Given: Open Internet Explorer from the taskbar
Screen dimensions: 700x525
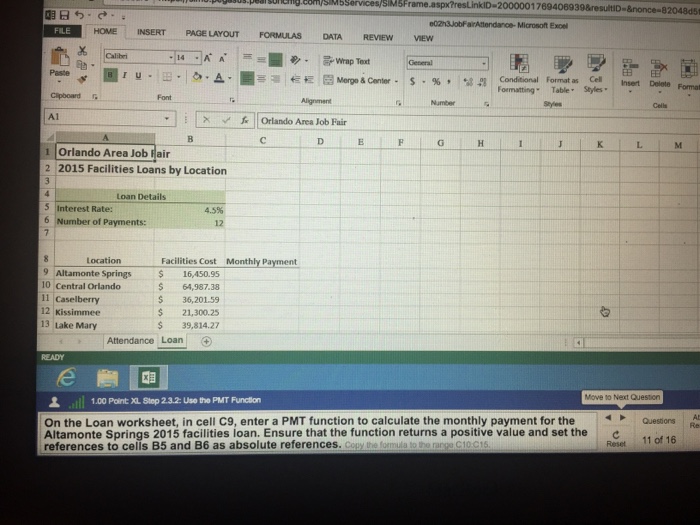Looking at the screenshot, I should click(67, 378).
